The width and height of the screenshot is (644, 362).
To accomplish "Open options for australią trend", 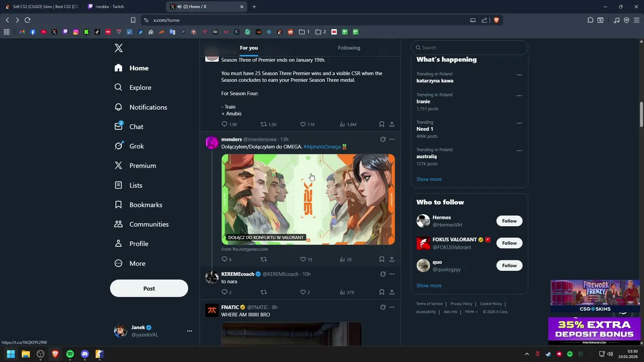I will pyautogui.click(x=519, y=150).
